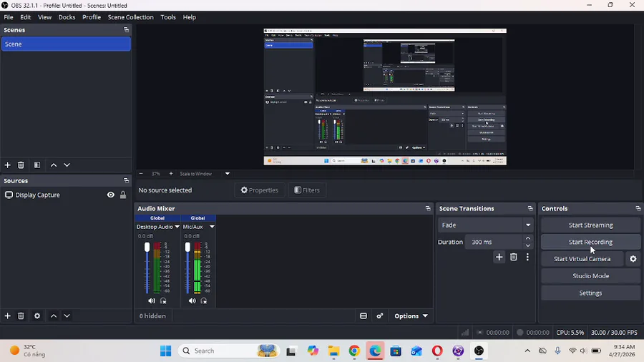Screen dimensions: 644x362
Task: Undock the Scenes panel
Action: pyautogui.click(x=126, y=30)
